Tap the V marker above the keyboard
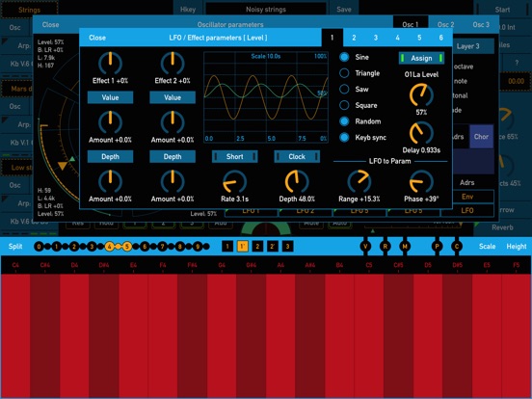 [365, 247]
